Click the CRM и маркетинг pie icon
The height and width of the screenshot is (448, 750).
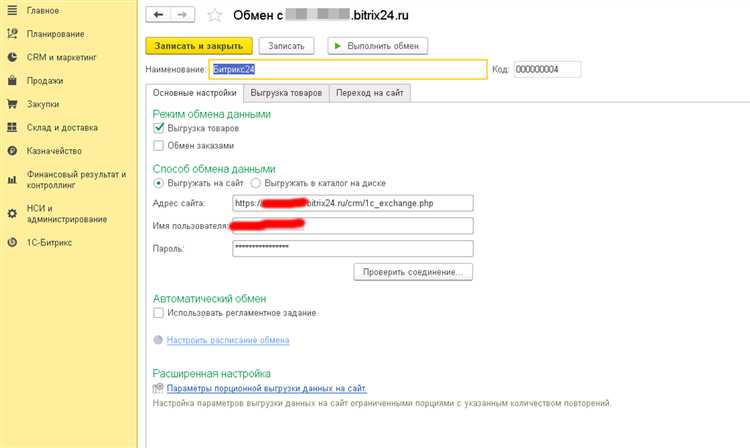pyautogui.click(x=12, y=57)
